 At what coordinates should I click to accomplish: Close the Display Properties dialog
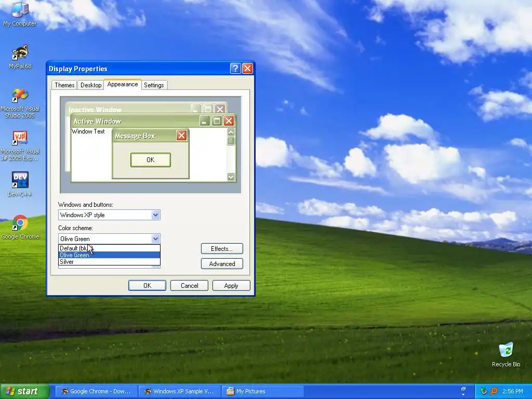pos(247,69)
